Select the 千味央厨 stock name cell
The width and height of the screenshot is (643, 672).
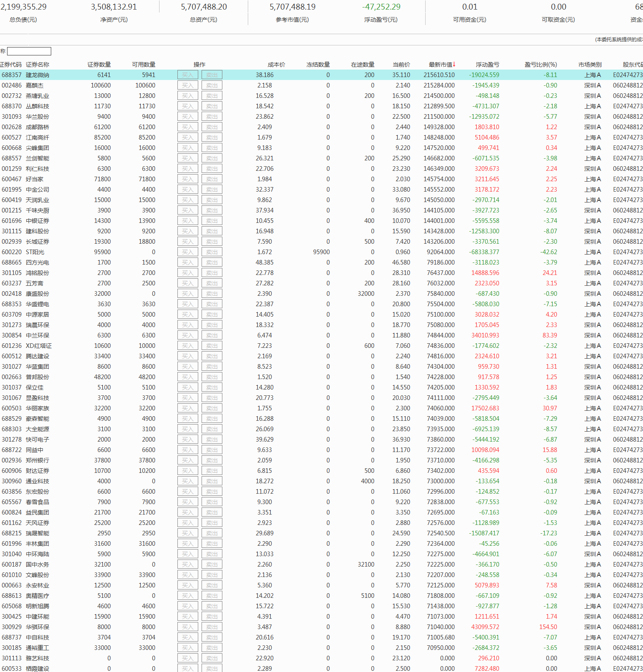click(37, 210)
